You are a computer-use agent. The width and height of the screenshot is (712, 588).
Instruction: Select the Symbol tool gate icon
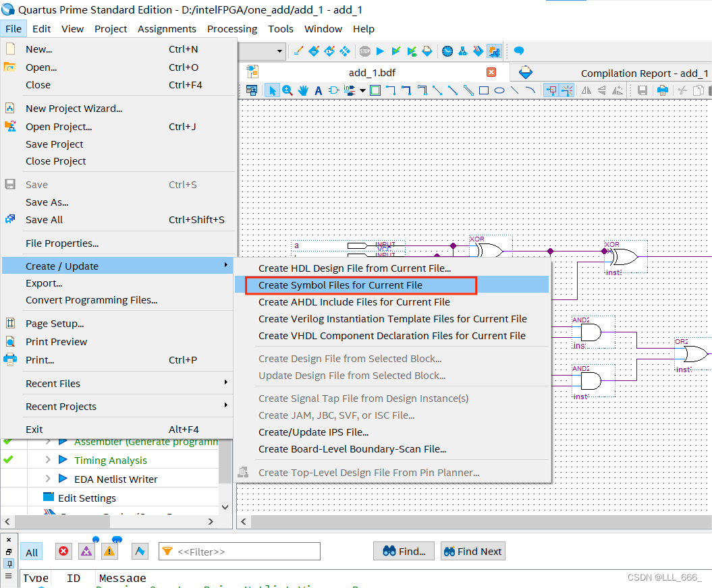coord(334,90)
